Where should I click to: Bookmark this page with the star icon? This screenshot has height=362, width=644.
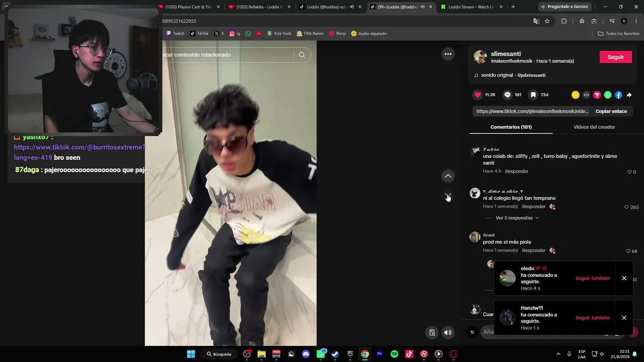[x=547, y=21]
